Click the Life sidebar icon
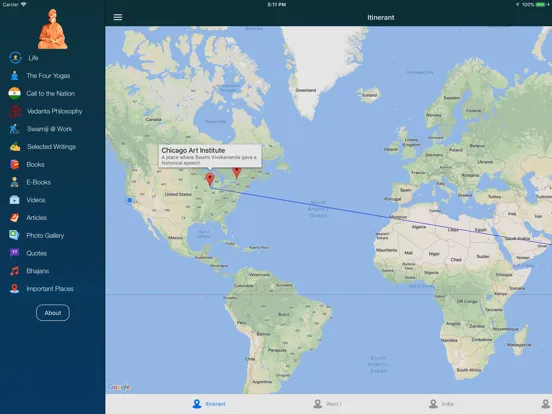552x414 pixels. click(15, 57)
